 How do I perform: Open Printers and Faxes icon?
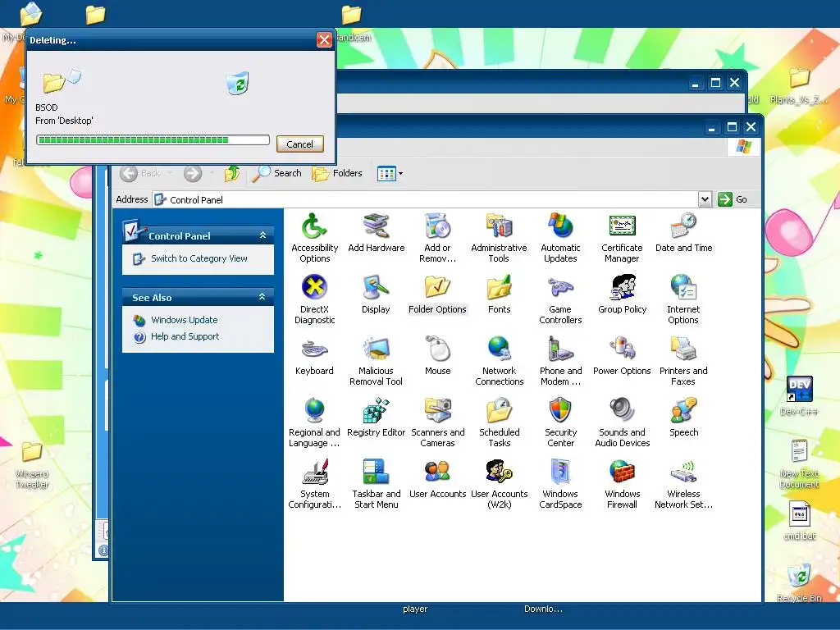click(x=683, y=361)
